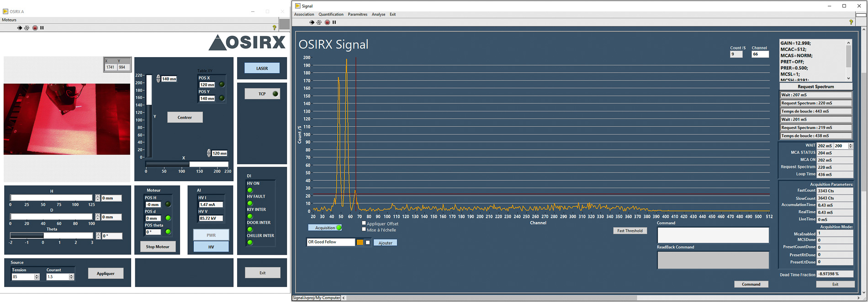Click the D slider stepper arrows

98,216
